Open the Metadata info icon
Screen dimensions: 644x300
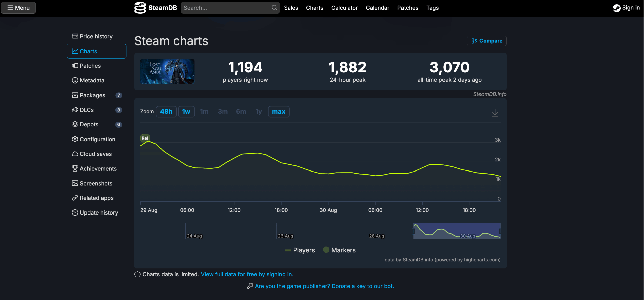click(75, 80)
